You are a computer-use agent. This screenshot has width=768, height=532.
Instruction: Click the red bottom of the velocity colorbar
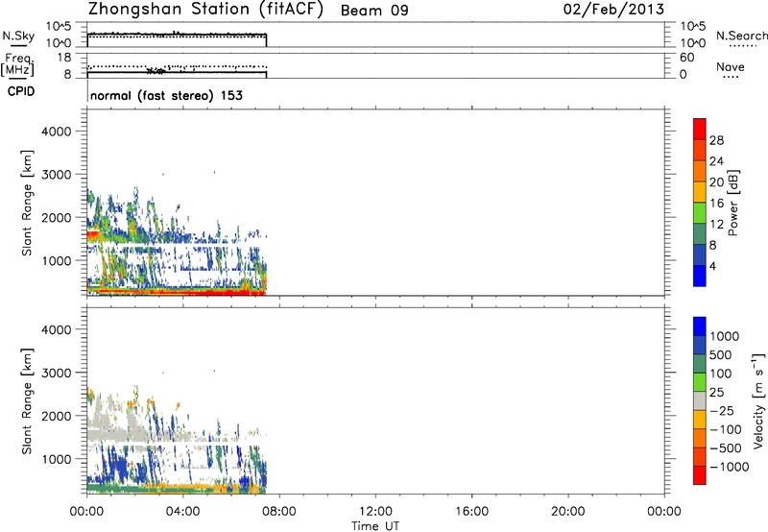[700, 475]
